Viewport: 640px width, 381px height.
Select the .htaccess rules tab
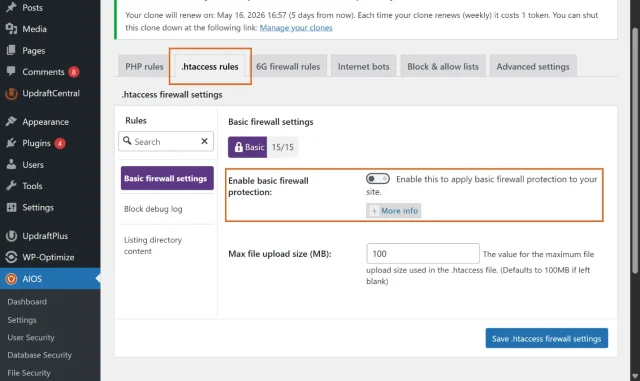(x=210, y=67)
